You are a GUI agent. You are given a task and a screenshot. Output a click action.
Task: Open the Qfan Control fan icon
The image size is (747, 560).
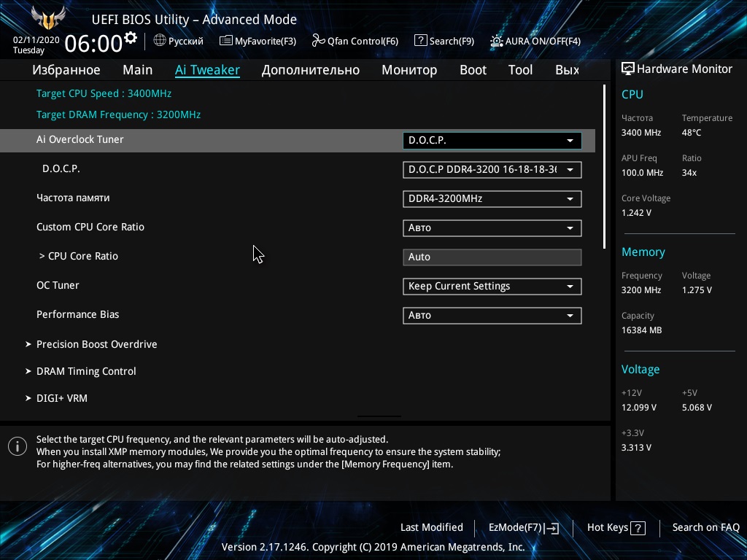[x=318, y=41]
